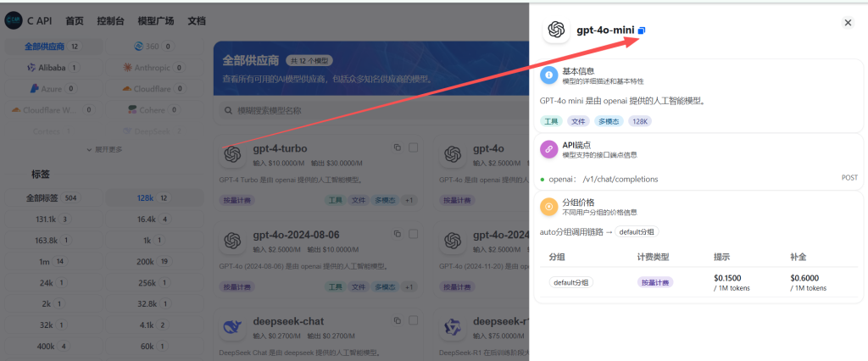Filter by Cloudflare supplier

pyautogui.click(x=154, y=89)
